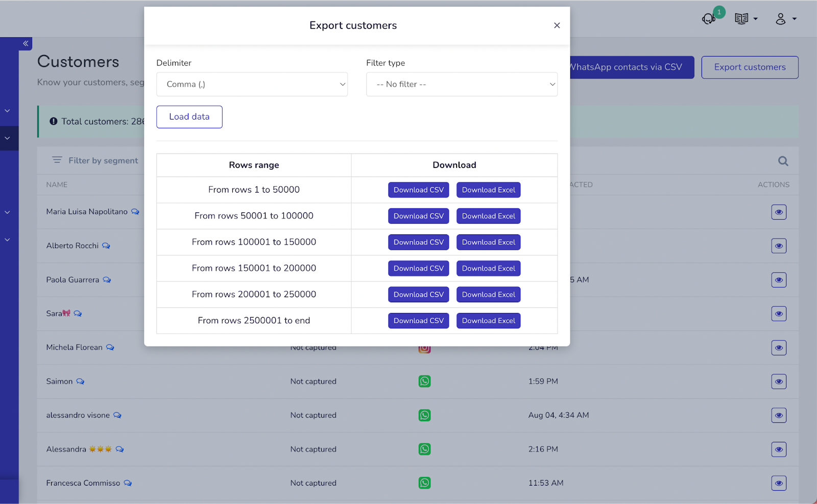817x504 pixels.
Task: Click eye icon for Saimon's row
Action: coord(779,381)
